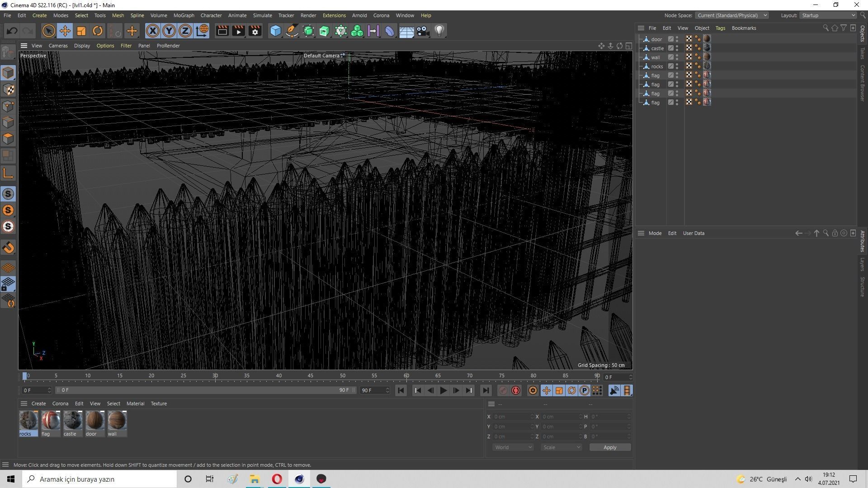This screenshot has height=488, width=868.
Task: Open viewport hamburger menu
Action: pyautogui.click(x=24, y=46)
